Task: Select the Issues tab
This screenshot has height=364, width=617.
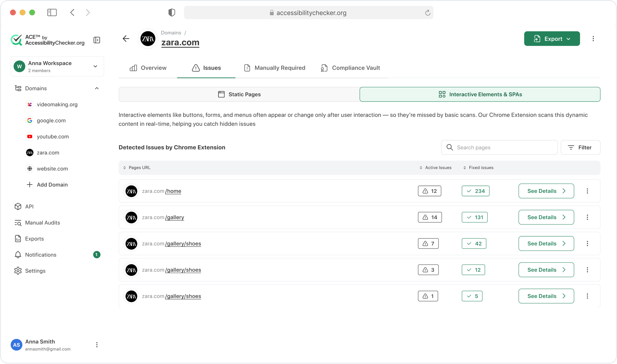Action: pos(206,68)
